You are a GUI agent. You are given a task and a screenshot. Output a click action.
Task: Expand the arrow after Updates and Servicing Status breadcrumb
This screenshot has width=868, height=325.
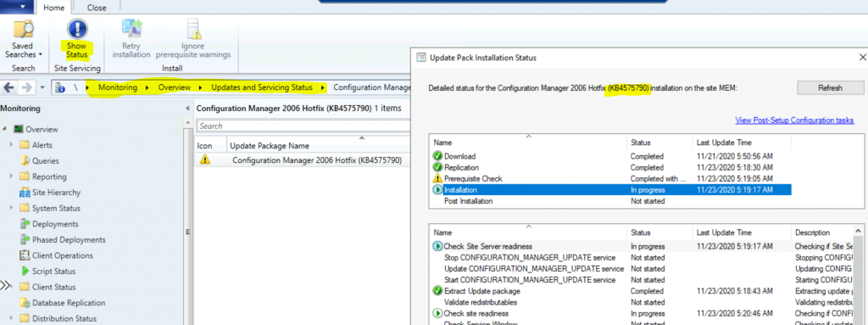click(322, 87)
